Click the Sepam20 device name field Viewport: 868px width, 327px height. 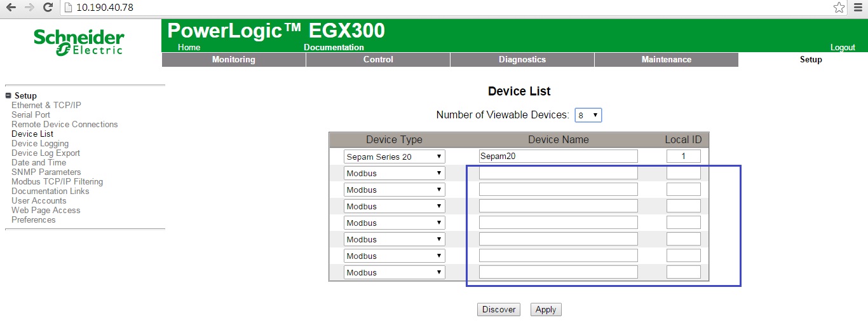(x=558, y=157)
